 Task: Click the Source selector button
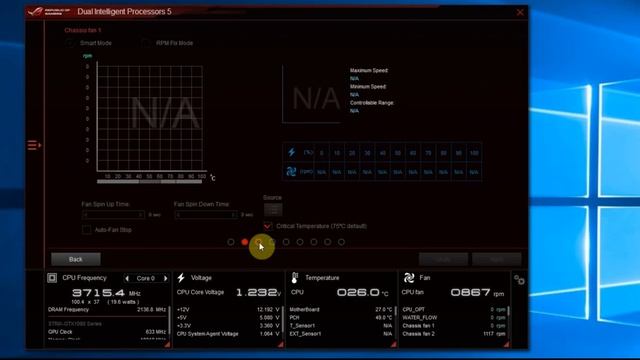point(273,210)
